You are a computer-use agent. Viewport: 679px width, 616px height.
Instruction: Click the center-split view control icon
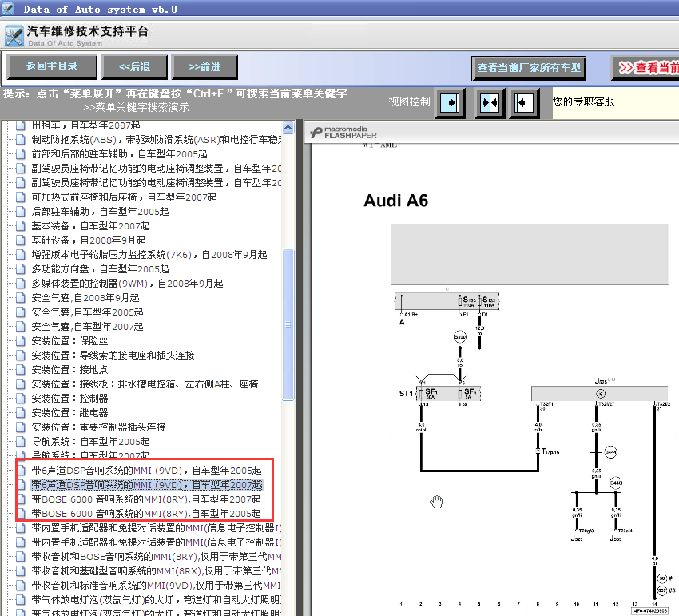[490, 102]
